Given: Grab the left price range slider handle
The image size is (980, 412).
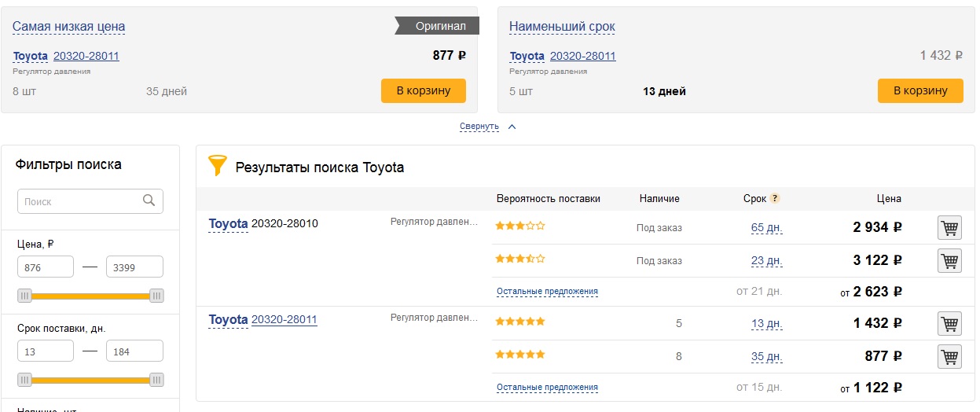Looking at the screenshot, I should click(25, 296).
